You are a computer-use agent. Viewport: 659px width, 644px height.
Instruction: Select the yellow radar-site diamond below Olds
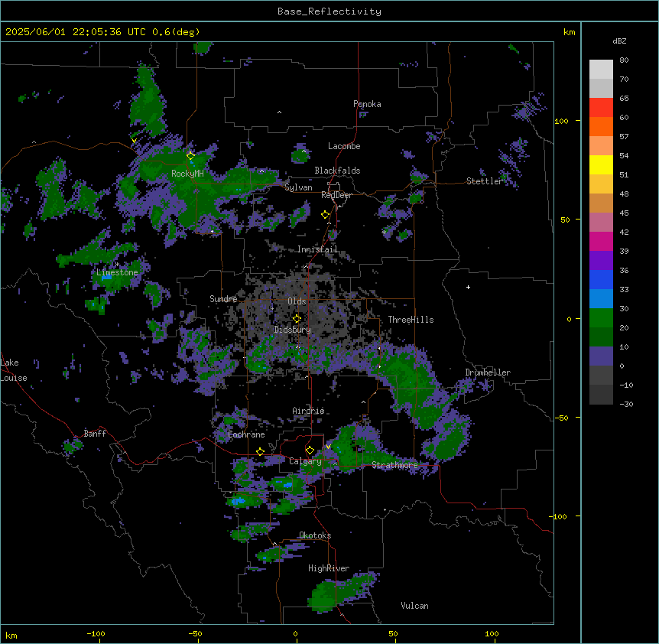[x=297, y=319]
